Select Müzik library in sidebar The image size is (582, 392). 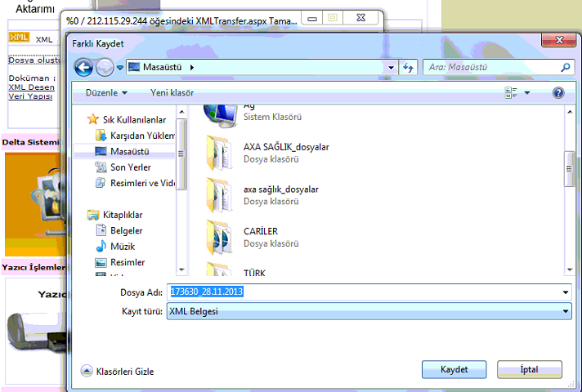pos(123,246)
